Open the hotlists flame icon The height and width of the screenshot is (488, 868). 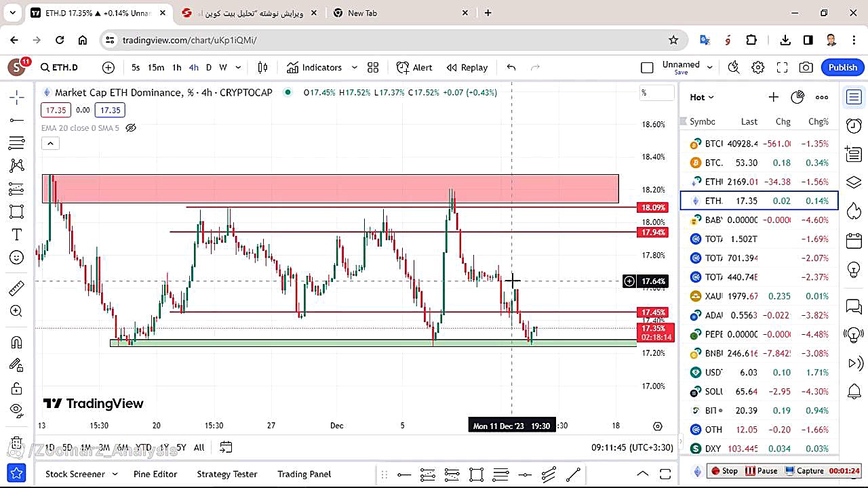[854, 212]
